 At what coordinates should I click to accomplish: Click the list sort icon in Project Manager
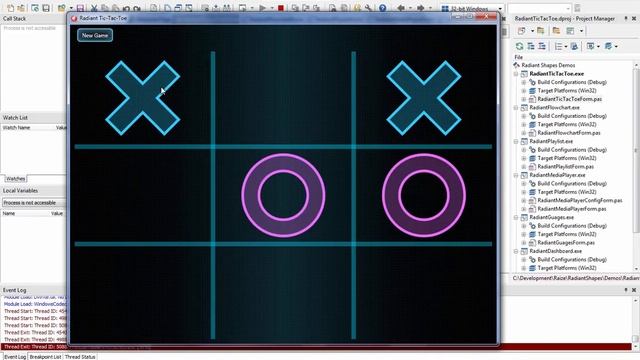(x=558, y=46)
